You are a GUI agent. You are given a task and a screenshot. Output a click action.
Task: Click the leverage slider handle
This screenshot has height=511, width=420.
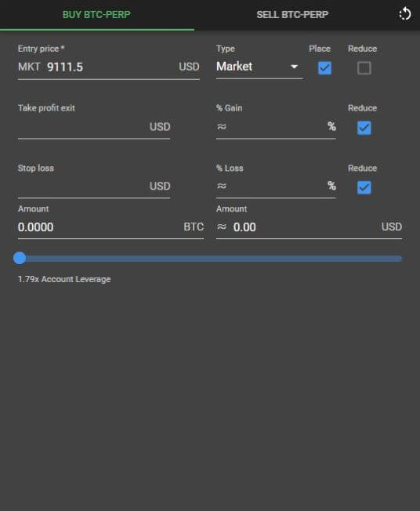click(20, 258)
